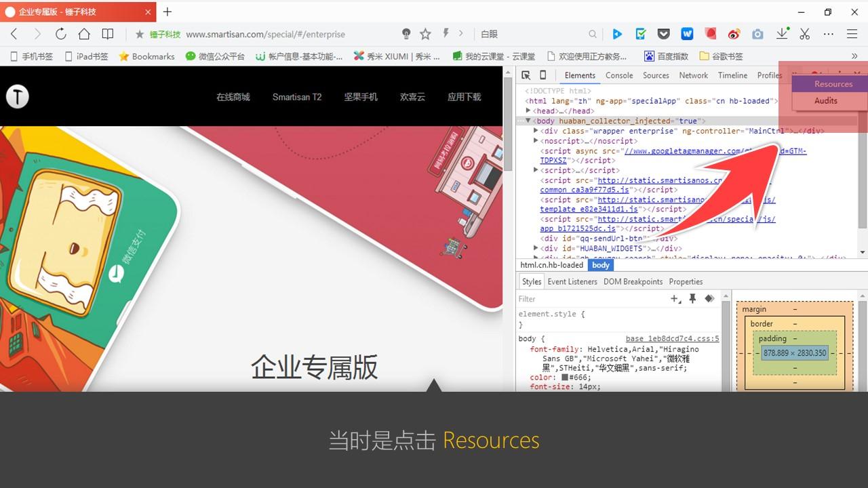Click the 在线商城 navigation link
The height and width of the screenshot is (488, 868).
pyautogui.click(x=233, y=97)
